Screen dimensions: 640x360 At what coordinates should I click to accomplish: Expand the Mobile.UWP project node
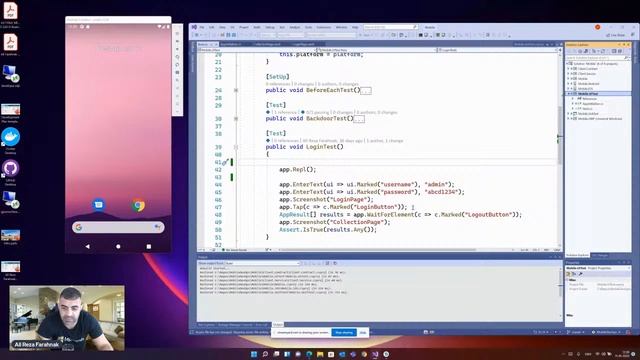[568, 119]
